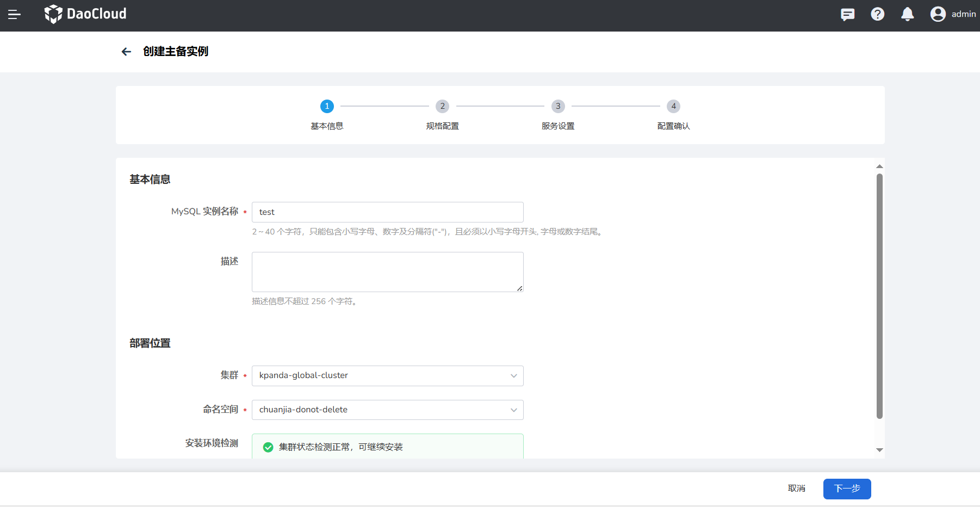Open the admin account menu
The height and width of the screenshot is (507, 980).
963,14
